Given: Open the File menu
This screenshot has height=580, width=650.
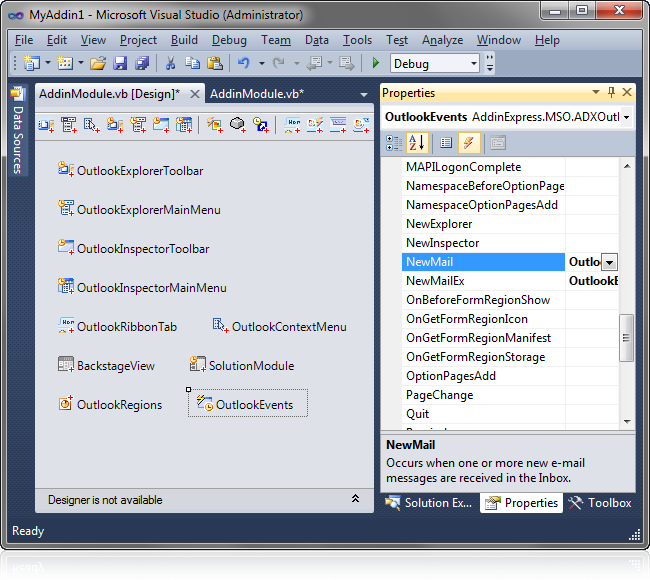Looking at the screenshot, I should coord(24,40).
